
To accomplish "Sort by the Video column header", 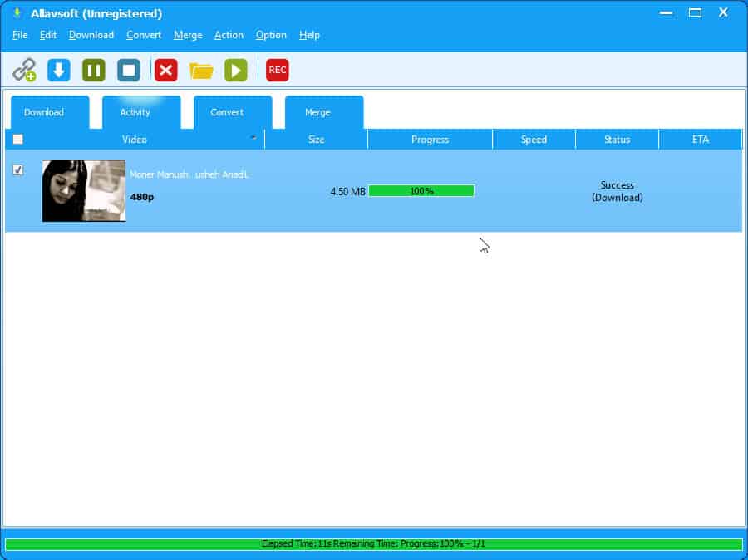I will click(x=135, y=140).
